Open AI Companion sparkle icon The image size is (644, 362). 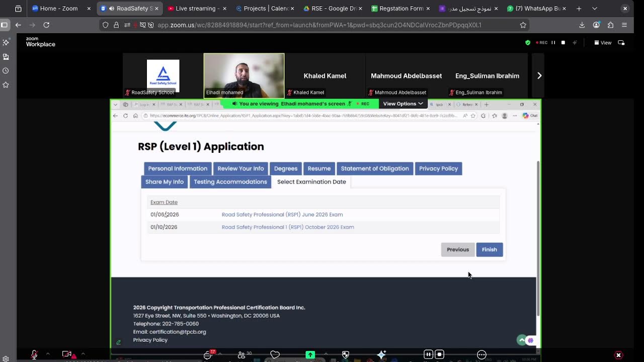pyautogui.click(x=381, y=354)
